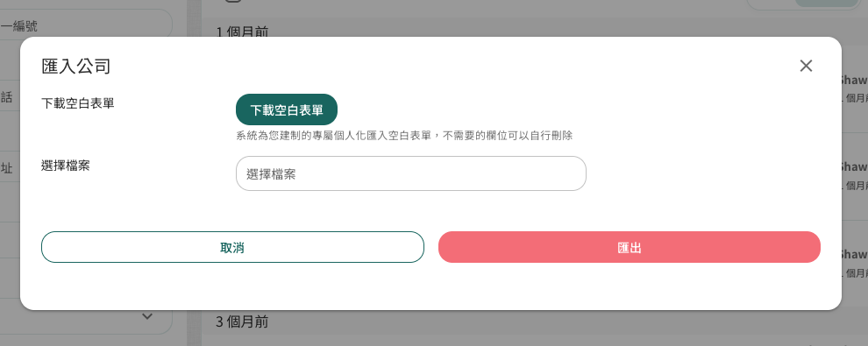Open the third Shaw entry in background list
This screenshot has height=346, width=868.
(x=854, y=263)
